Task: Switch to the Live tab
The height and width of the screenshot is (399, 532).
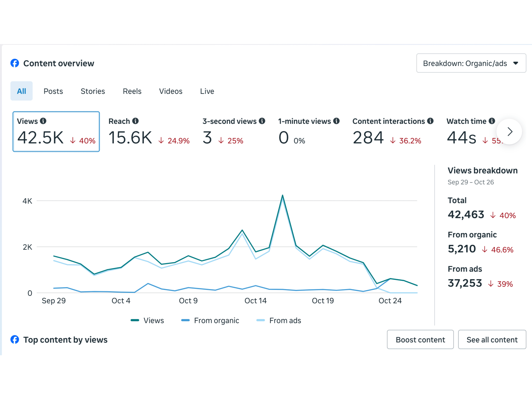Action: (x=207, y=91)
